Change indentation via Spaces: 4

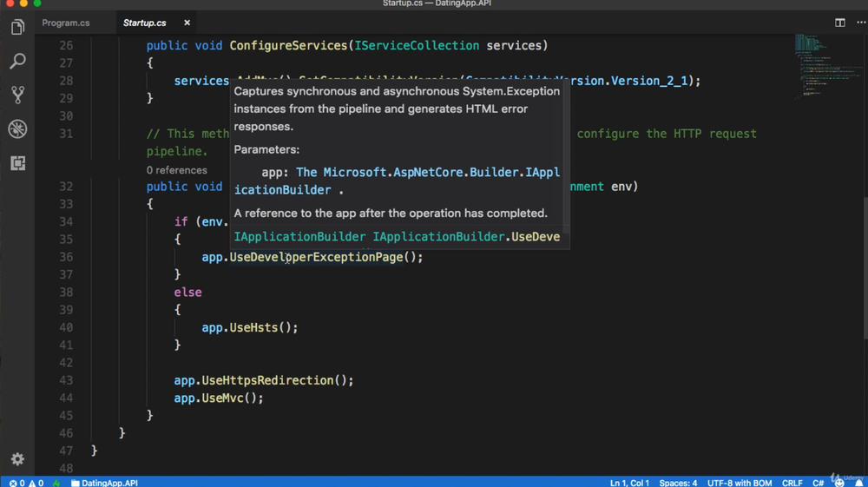pos(678,483)
